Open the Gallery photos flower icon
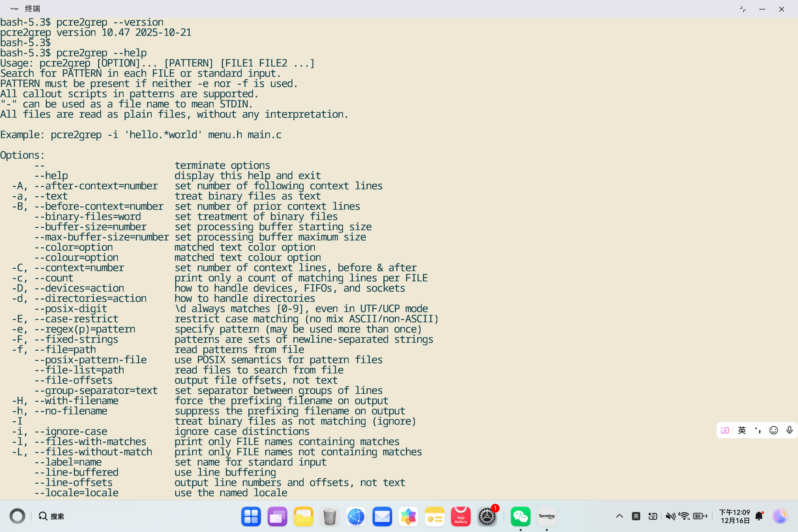Viewport: 798px width, 532px height. (408, 516)
